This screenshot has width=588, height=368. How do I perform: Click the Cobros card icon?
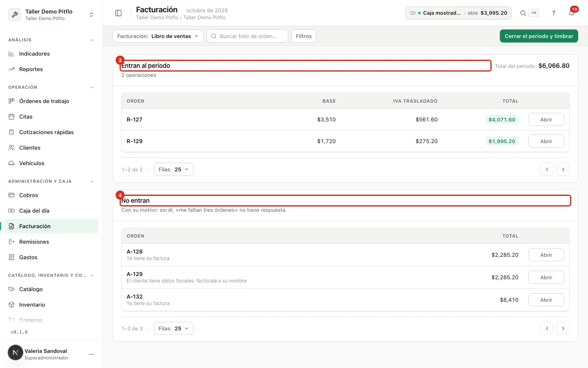pyautogui.click(x=11, y=195)
